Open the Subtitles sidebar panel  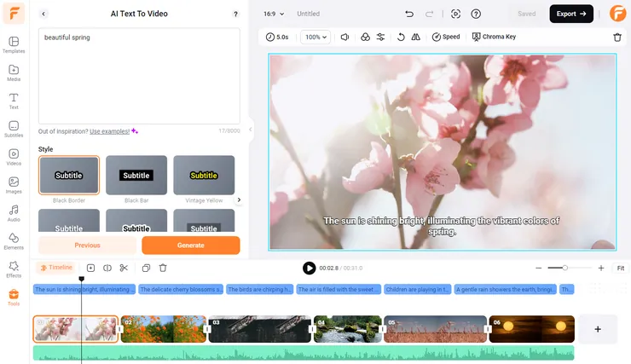[x=14, y=129]
